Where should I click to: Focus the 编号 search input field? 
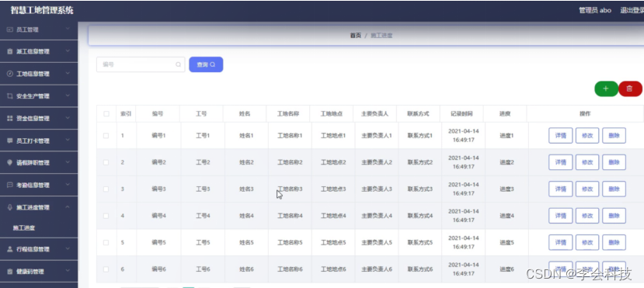click(x=141, y=64)
